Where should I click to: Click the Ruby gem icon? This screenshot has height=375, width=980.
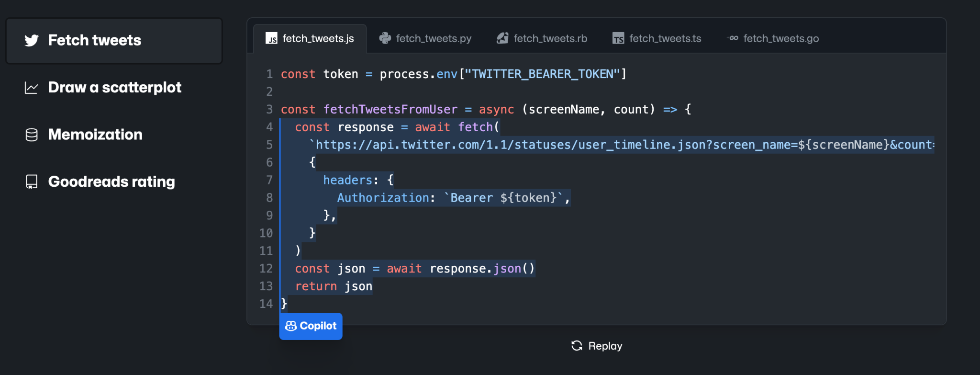point(502,38)
